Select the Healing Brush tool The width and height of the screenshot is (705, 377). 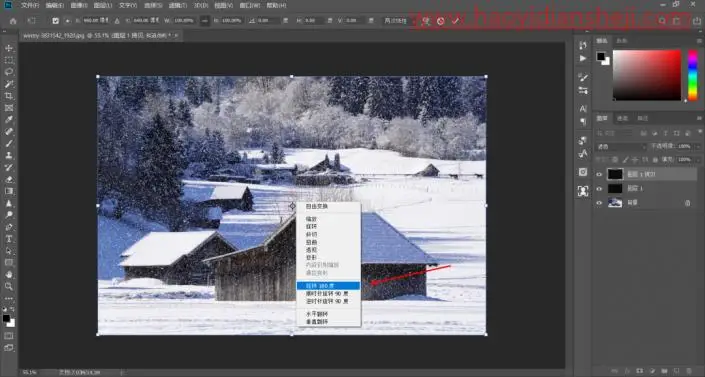[9, 131]
